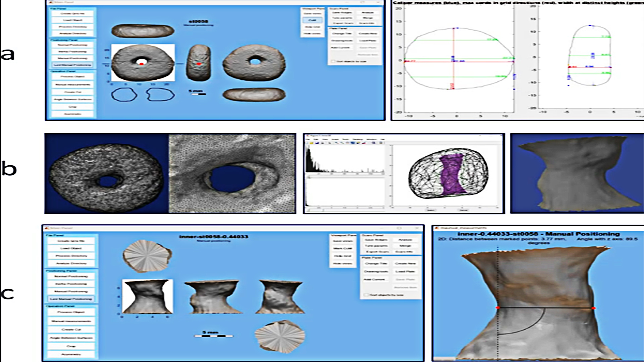644x362 pixels.
Task: Click Process Object in the st0058 window
Action: click(x=72, y=76)
